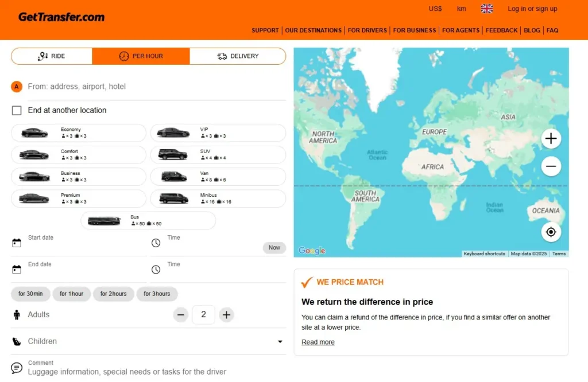Click the Adults person icon
The width and height of the screenshot is (588, 382).
tap(17, 314)
